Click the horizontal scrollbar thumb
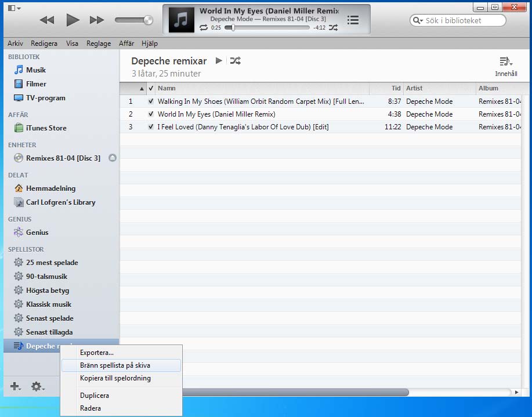This screenshot has height=417, width=532. (x=295, y=392)
